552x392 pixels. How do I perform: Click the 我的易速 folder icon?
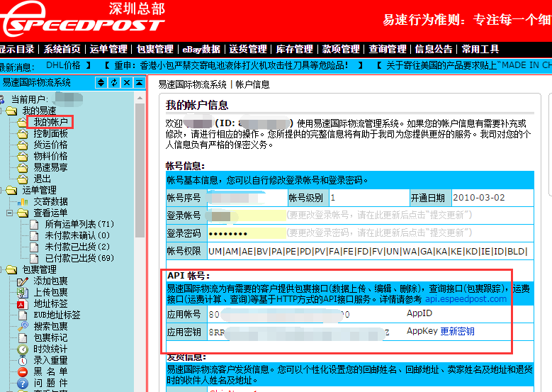tap(11, 111)
